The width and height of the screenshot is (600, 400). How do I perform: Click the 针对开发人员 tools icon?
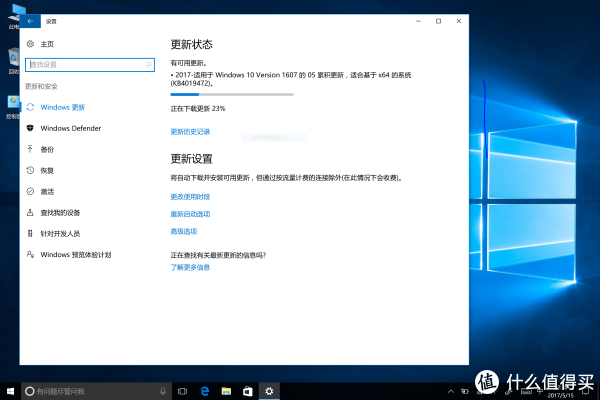30,233
